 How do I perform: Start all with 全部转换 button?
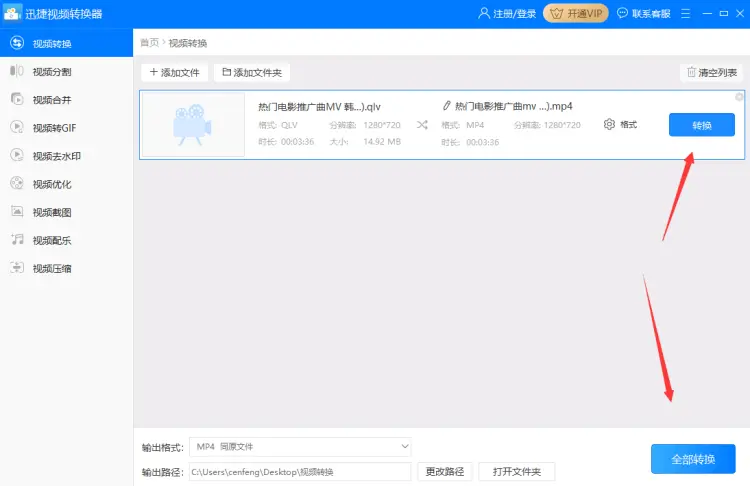pyautogui.click(x=693, y=459)
